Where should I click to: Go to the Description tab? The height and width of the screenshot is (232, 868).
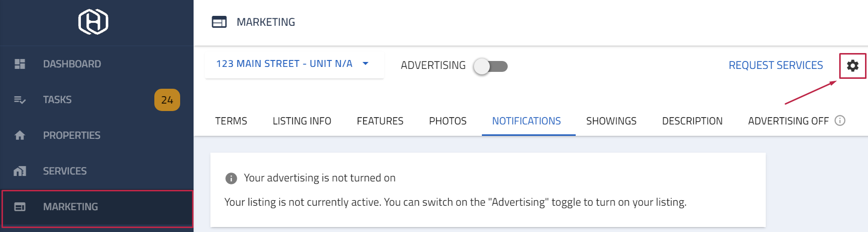tap(692, 121)
